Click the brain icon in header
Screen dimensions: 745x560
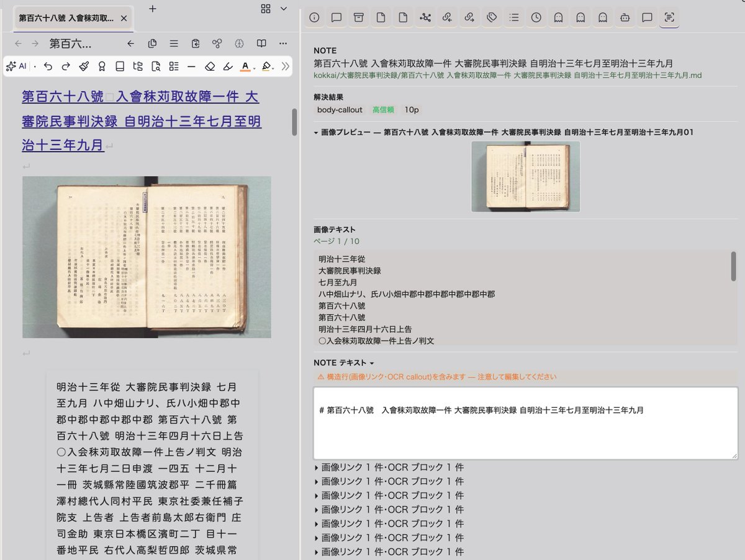(240, 43)
